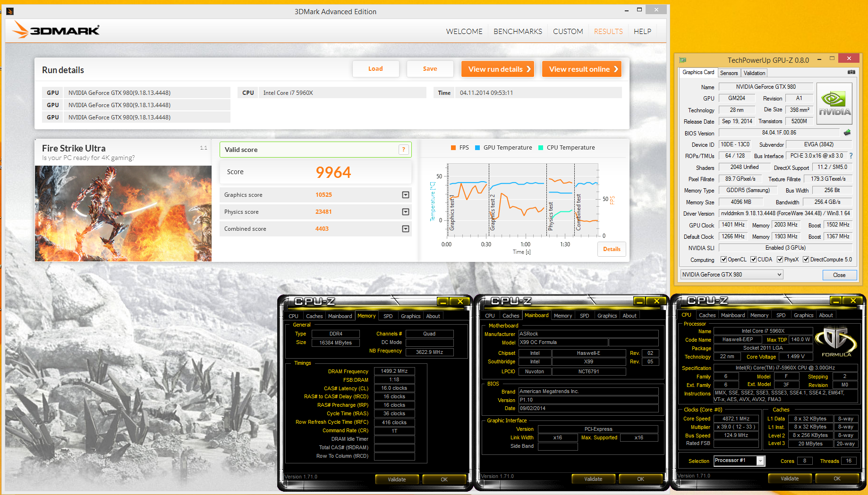The height and width of the screenshot is (495, 868).
Task: Click the 3DMark logo in the header
Action: point(56,30)
